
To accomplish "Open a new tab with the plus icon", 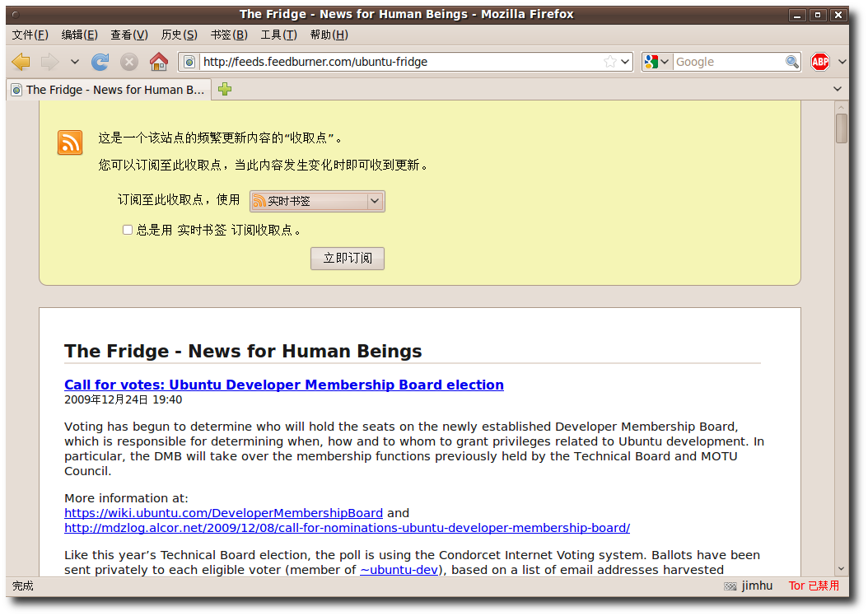I will tap(225, 90).
